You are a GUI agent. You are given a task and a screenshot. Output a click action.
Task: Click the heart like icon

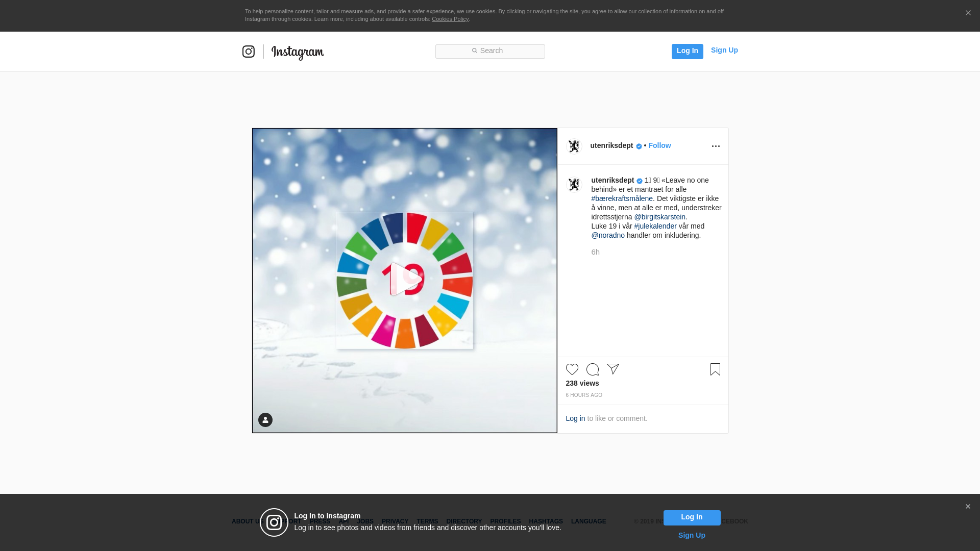coord(572,369)
